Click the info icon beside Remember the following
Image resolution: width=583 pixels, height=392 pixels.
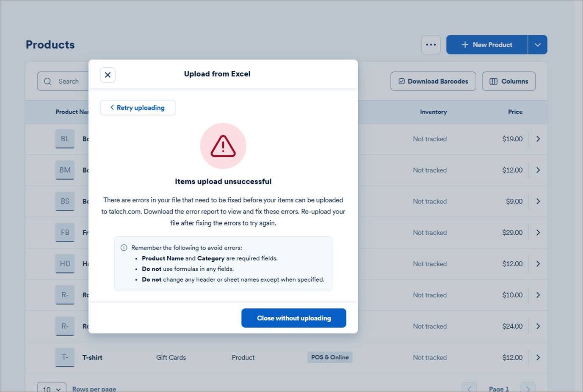(124, 248)
